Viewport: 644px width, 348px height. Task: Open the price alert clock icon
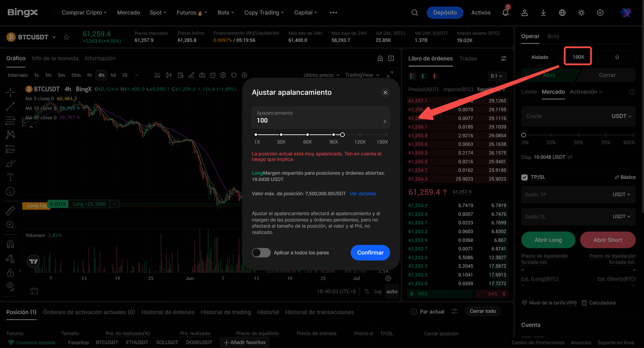tap(213, 75)
